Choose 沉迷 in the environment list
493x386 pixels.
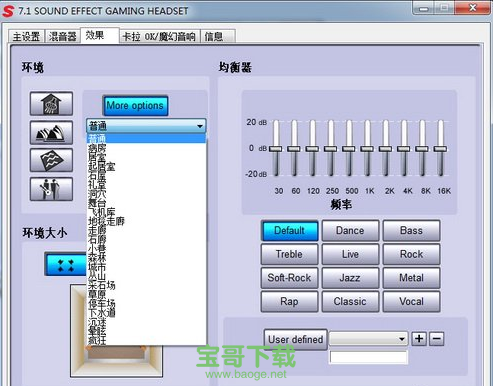pos(146,322)
